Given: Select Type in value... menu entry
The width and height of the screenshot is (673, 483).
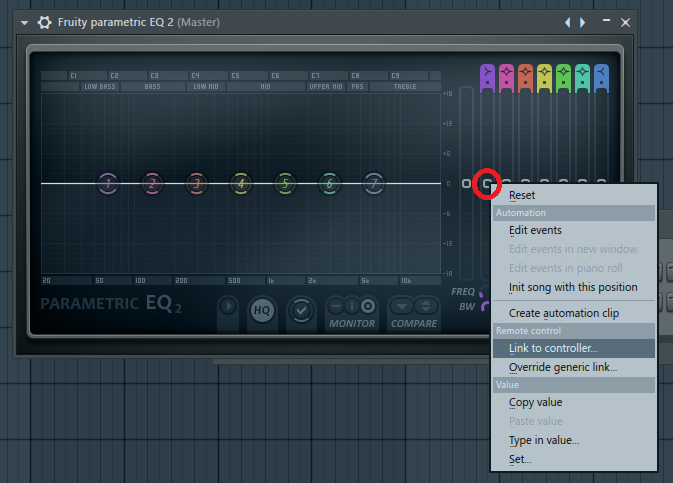Looking at the screenshot, I should pyautogui.click(x=574, y=440).
